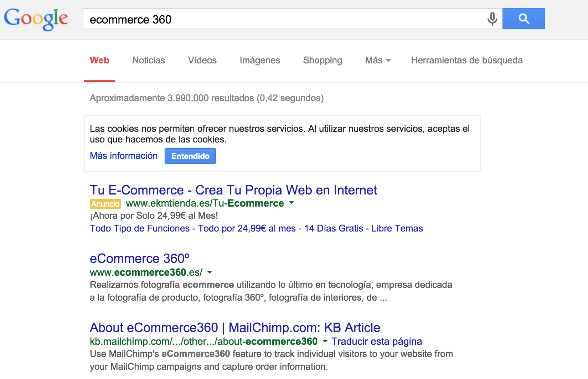
Task: Open the Más información link
Action: tap(124, 156)
